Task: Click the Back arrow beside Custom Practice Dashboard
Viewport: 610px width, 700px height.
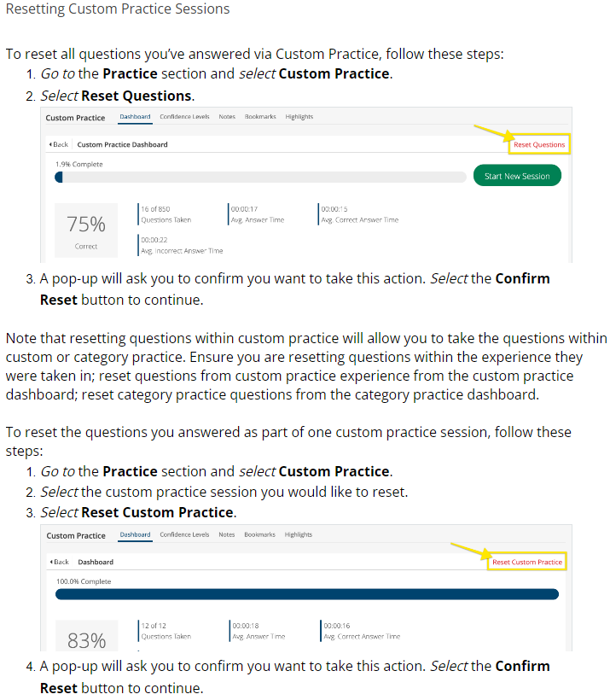Action: pos(59,144)
